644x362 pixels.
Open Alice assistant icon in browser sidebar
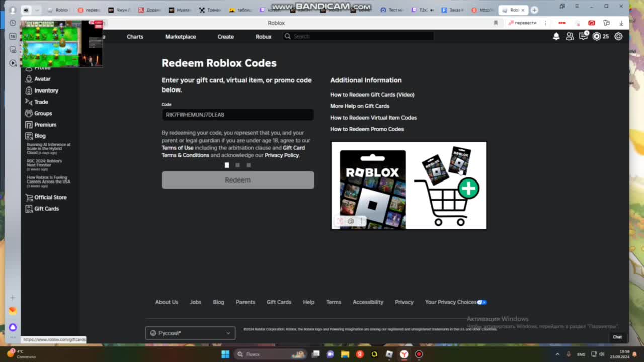(x=13, y=327)
